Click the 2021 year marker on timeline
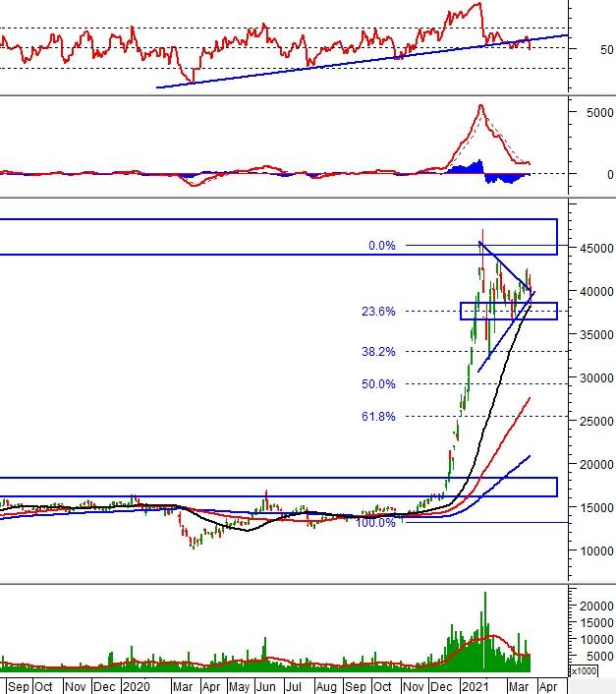Viewport: 616px width, 694px height. (475, 687)
